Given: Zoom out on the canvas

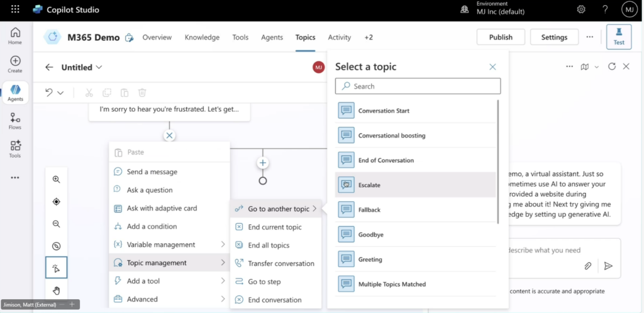Looking at the screenshot, I should click(56, 224).
